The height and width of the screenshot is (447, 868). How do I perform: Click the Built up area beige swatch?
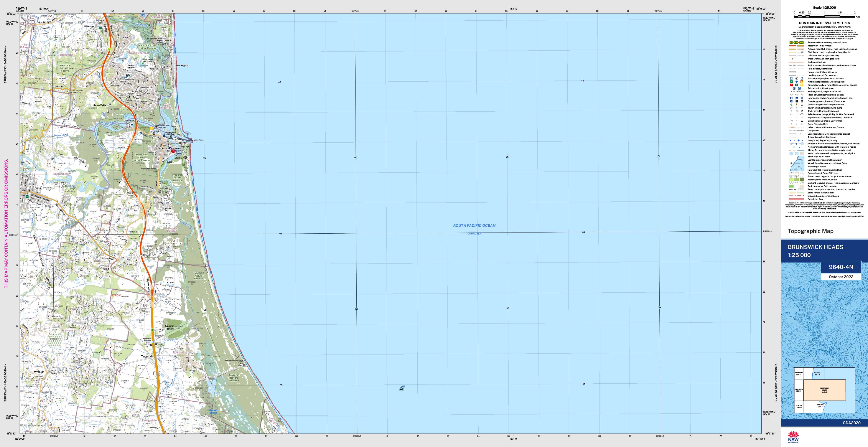click(802, 186)
